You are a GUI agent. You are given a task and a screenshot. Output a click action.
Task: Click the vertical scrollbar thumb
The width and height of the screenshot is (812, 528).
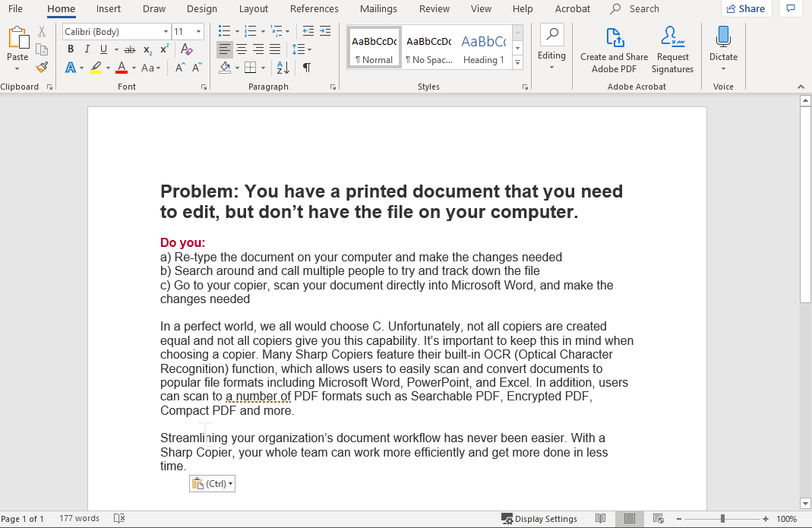pos(804,205)
